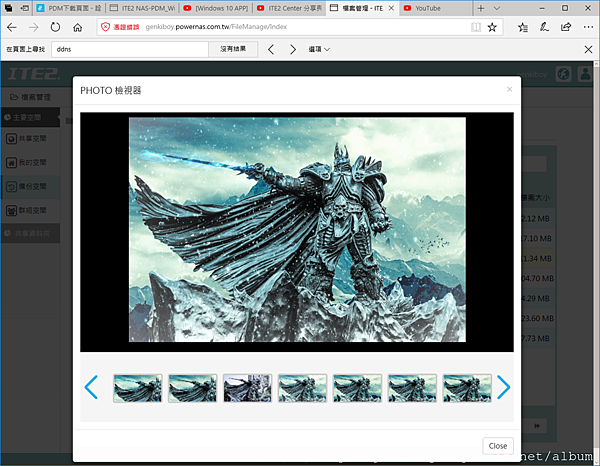Switch to PDM download page tab

point(69,8)
